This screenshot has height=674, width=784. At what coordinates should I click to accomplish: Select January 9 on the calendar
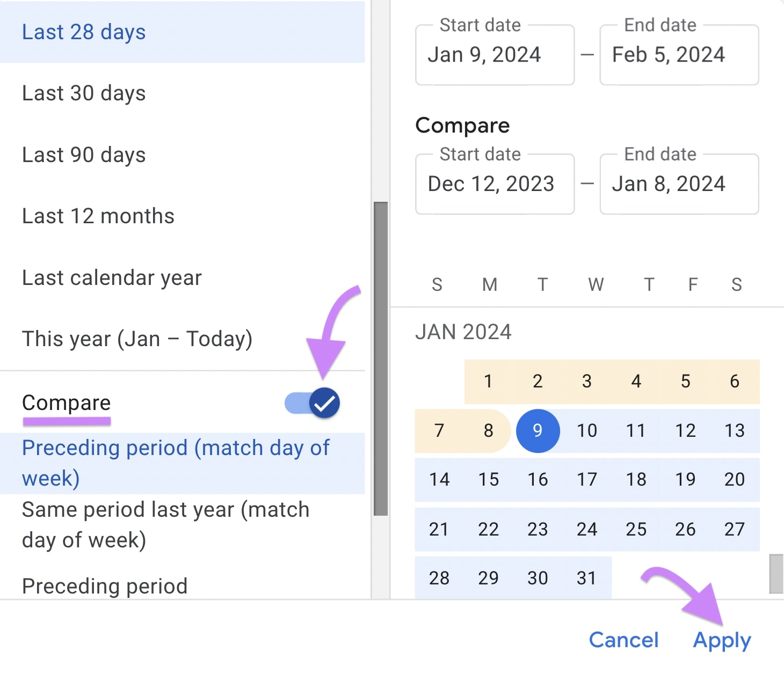(538, 430)
